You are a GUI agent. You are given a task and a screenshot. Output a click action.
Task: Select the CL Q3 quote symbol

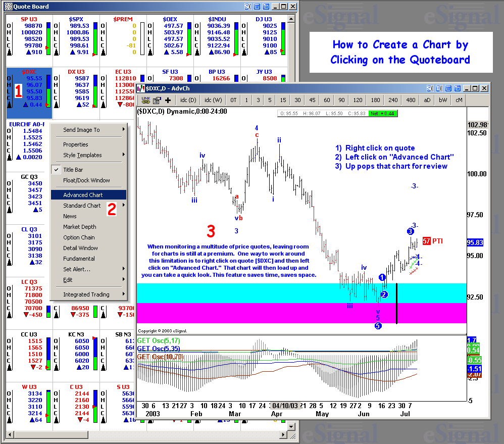(x=29, y=229)
